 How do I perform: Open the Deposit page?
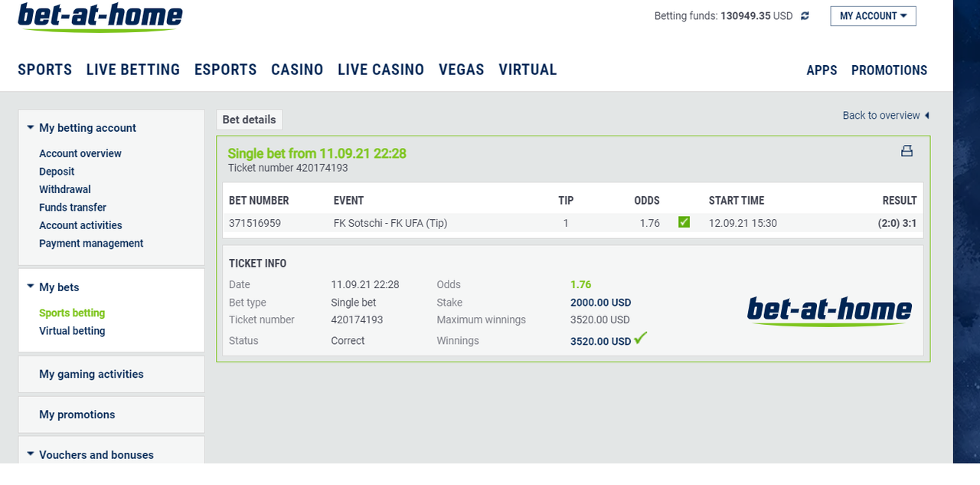57,172
